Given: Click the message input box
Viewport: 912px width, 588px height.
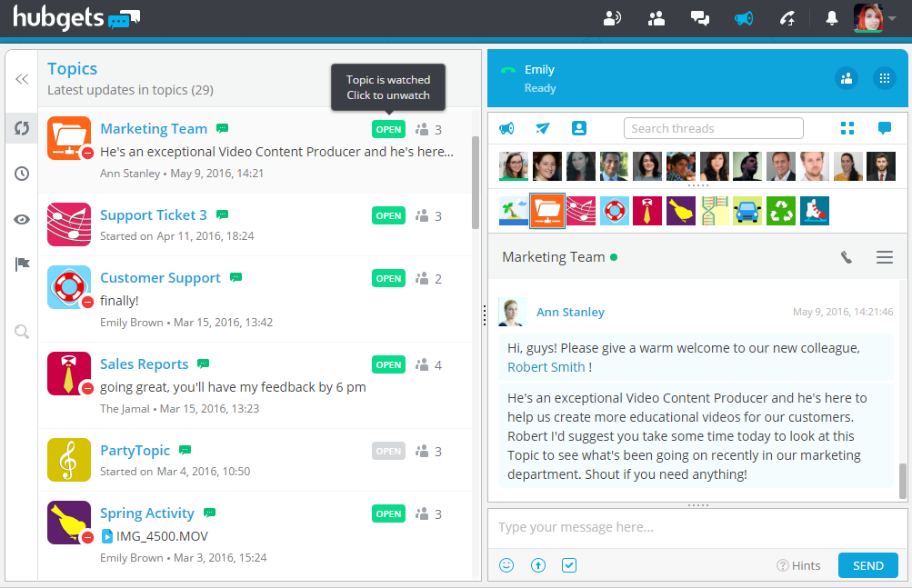Looking at the screenshot, I should click(x=697, y=528).
